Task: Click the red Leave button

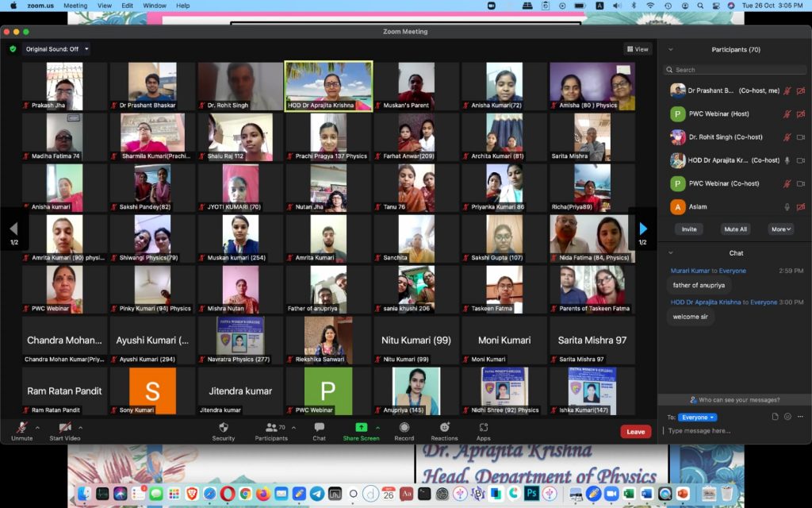Action: tap(635, 432)
